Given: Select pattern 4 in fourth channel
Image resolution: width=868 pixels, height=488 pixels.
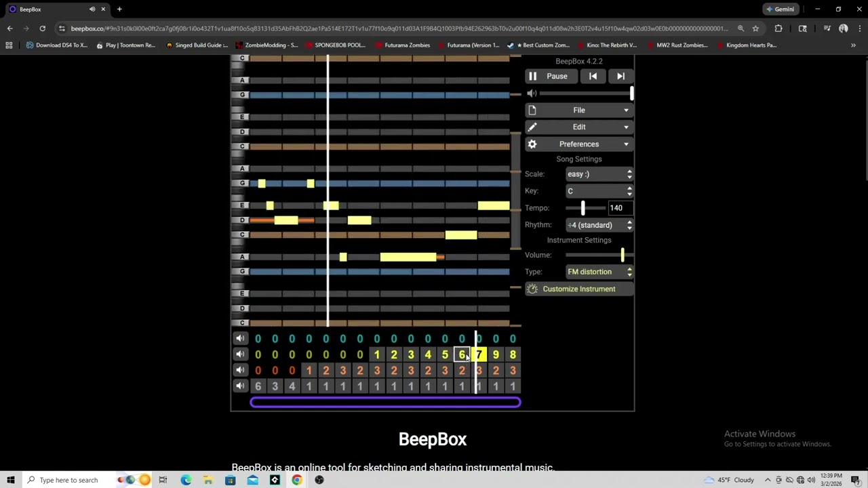Looking at the screenshot, I should [292, 386].
